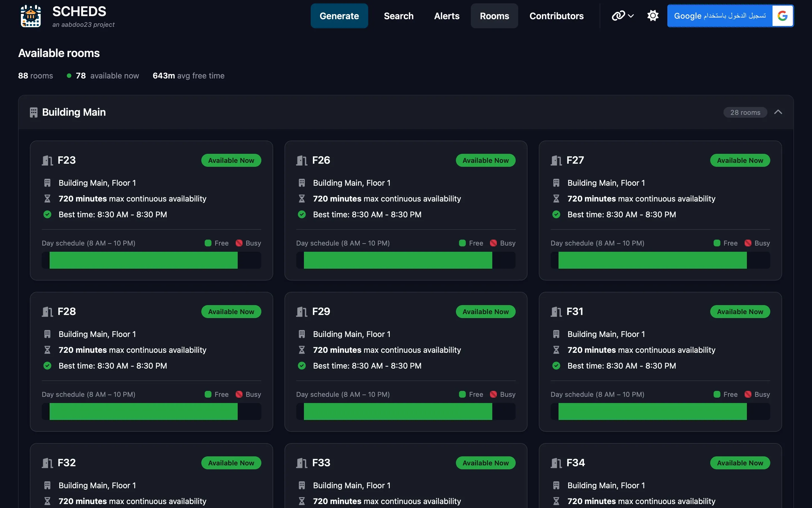Viewport: 812px width, 508px height.
Task: Click the Available Now badge on F33
Action: (x=486, y=463)
